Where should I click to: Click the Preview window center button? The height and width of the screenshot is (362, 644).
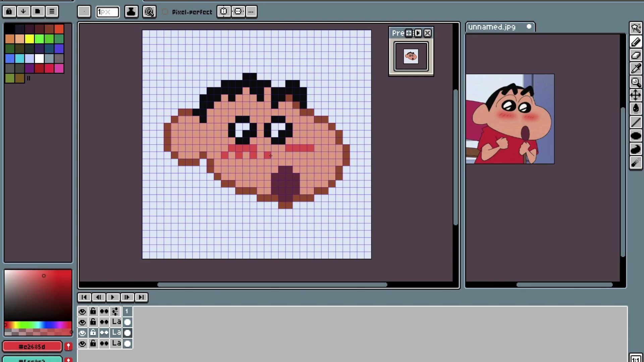[409, 33]
